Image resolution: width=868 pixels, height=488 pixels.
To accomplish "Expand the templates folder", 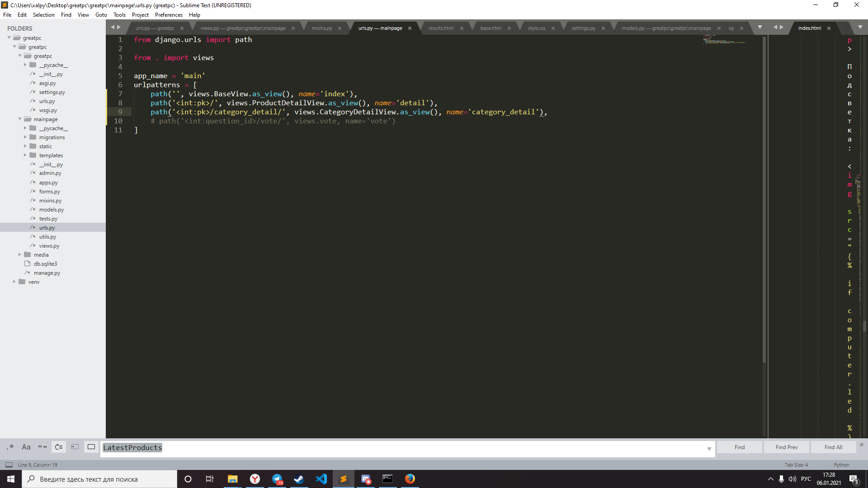I will click(25, 155).
